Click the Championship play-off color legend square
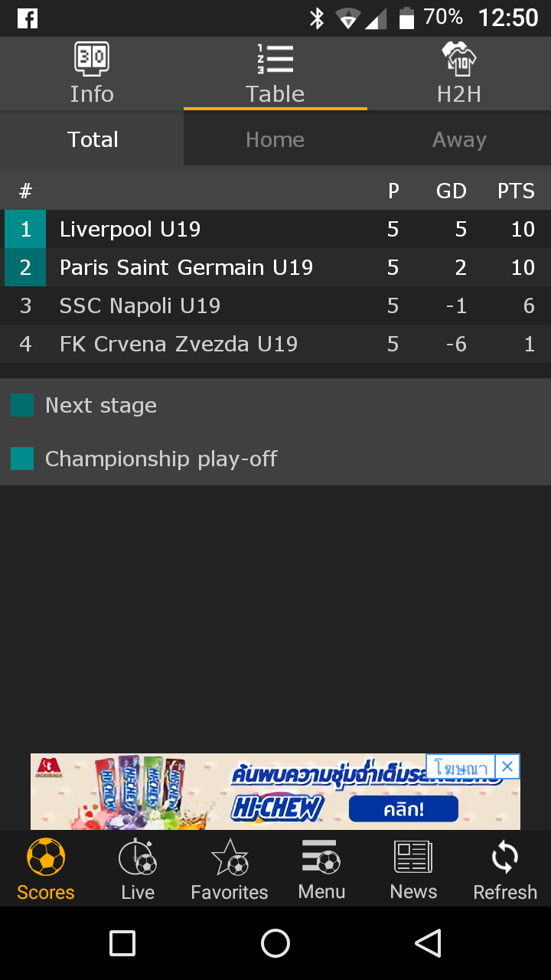 pyautogui.click(x=22, y=459)
